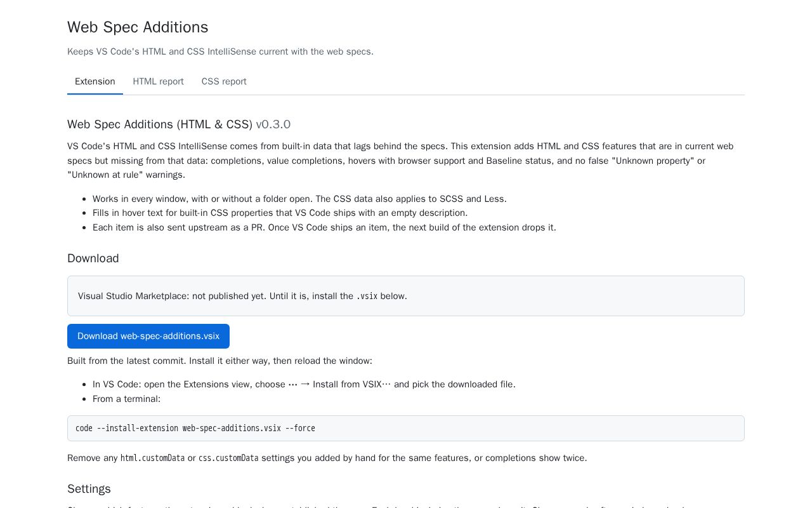Click the 'Keeps VS Code's HTML and CSS' subtitle
This screenshot has height=508, width=812.
pyautogui.click(x=220, y=51)
